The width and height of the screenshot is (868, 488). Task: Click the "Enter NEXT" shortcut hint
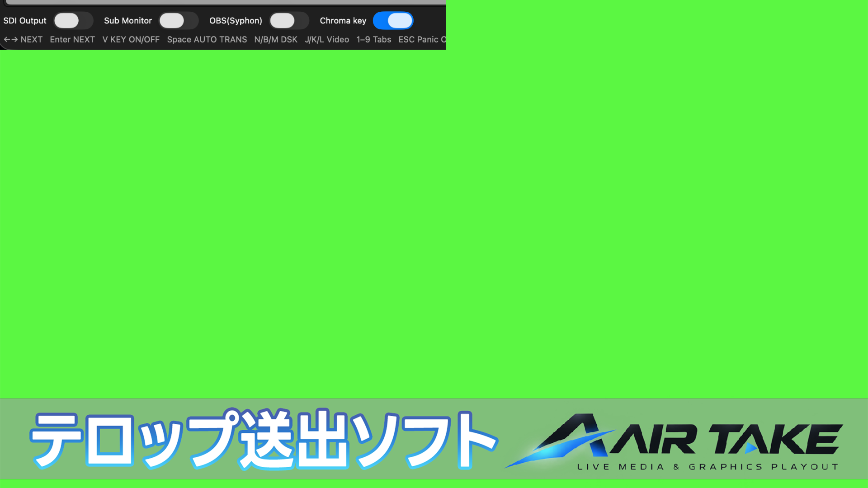(72, 40)
